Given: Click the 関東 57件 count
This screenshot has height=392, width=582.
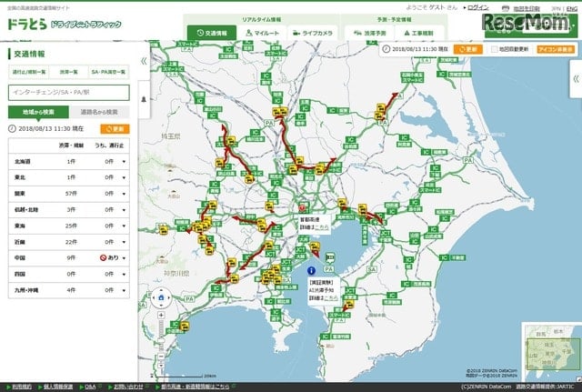Looking at the screenshot, I should point(71,194).
